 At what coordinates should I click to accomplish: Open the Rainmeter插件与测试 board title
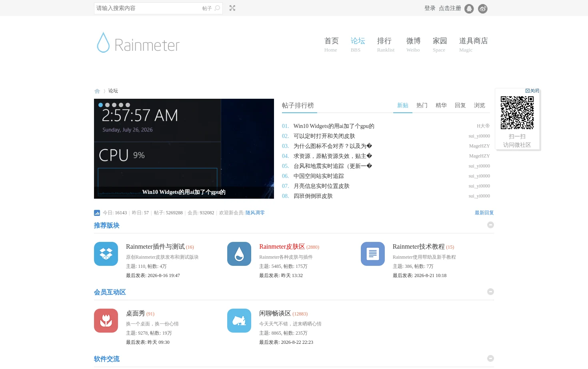(x=155, y=247)
